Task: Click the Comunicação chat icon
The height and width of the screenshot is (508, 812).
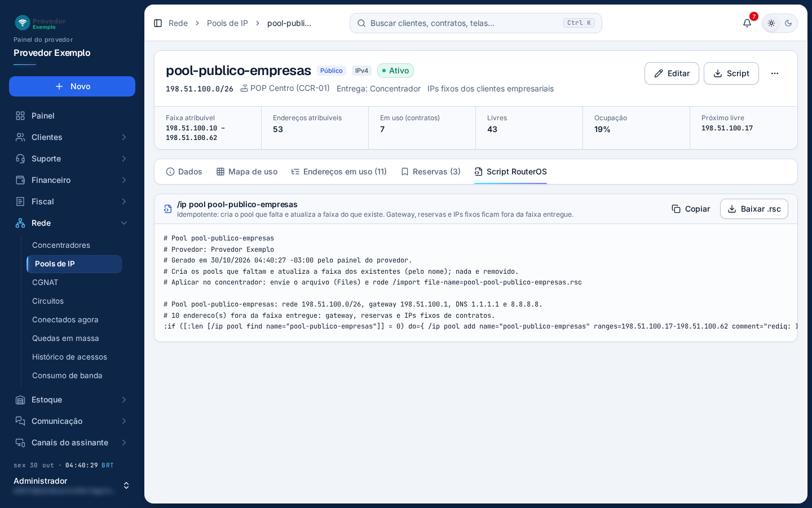Action: pos(20,421)
